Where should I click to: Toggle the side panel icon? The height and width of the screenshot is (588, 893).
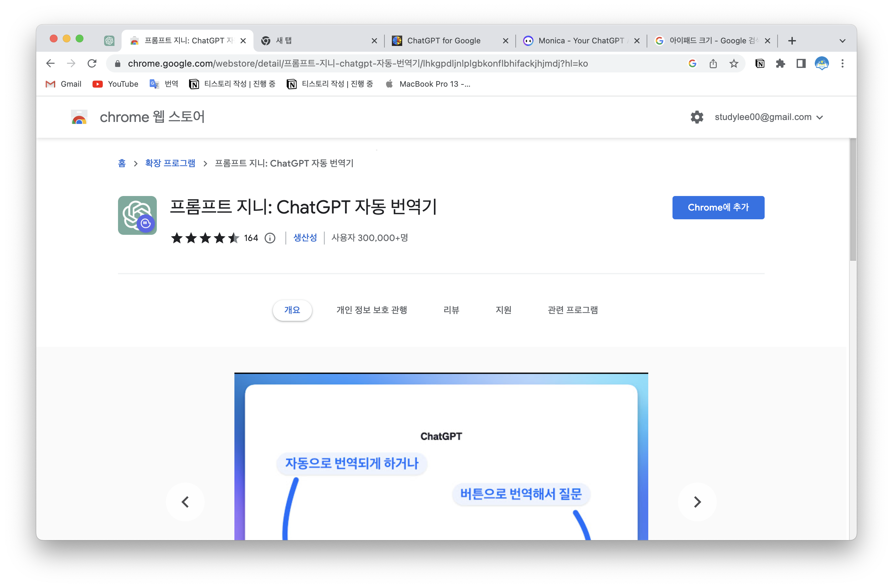[801, 63]
